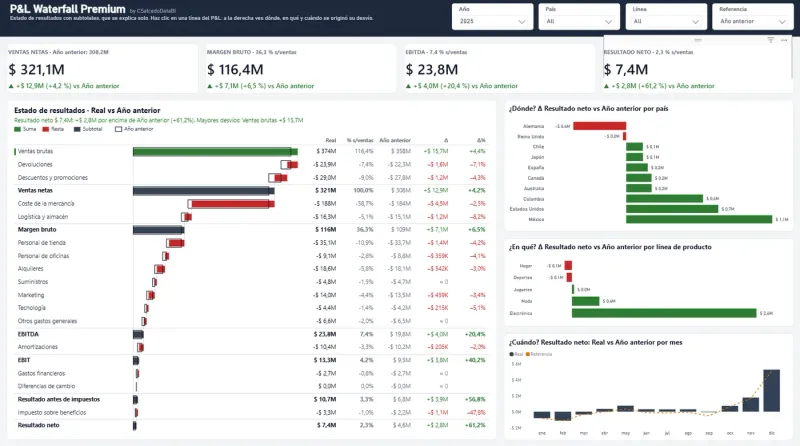Click the Δ% column header
This screenshot has width=800, height=446.
pos(481,140)
